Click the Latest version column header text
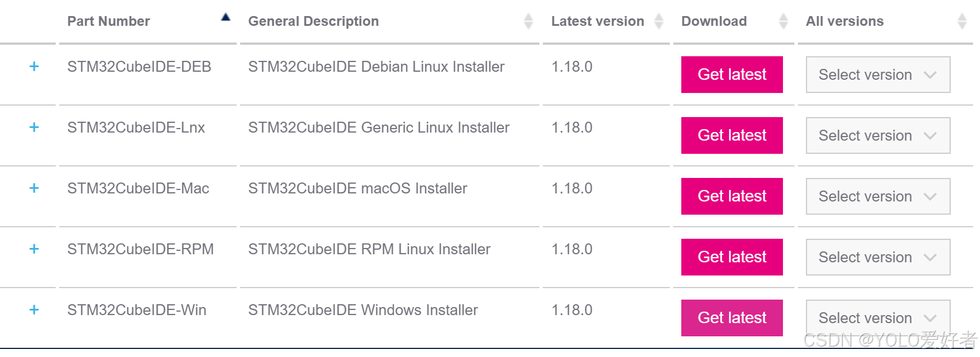Viewport: 980px width, 357px height. point(597,21)
